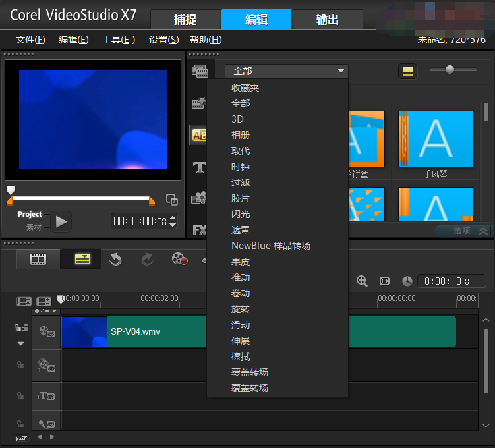Open the Media library panel icon
Screen dimensions: 495x448
(x=199, y=71)
